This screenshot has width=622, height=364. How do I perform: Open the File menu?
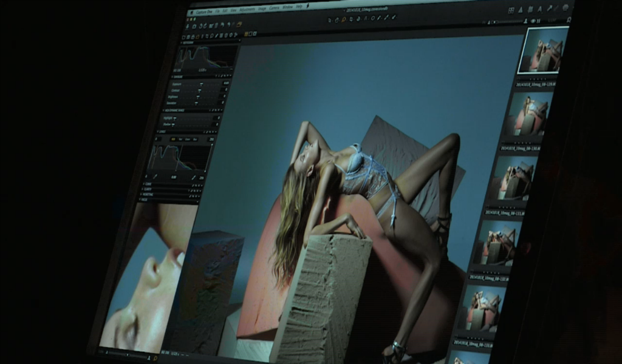[x=217, y=12]
